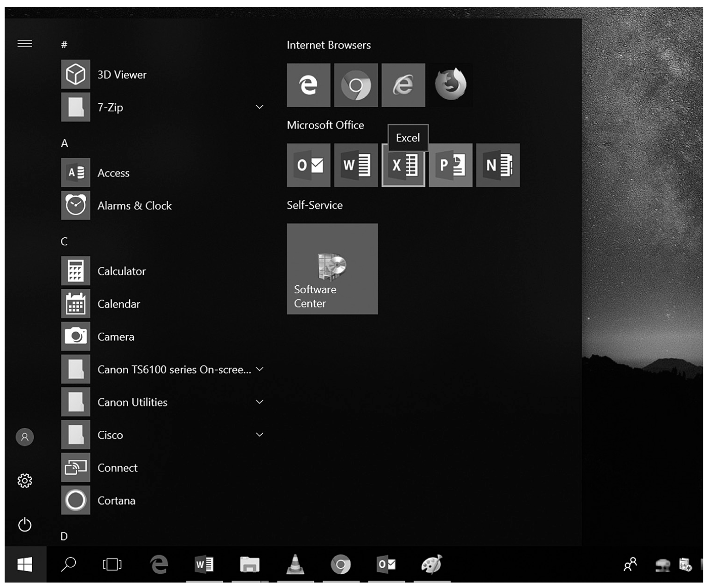Screen dimensions: 708x588
Task: Expand the Canon Utilities folder chevron
Action: coord(260,402)
